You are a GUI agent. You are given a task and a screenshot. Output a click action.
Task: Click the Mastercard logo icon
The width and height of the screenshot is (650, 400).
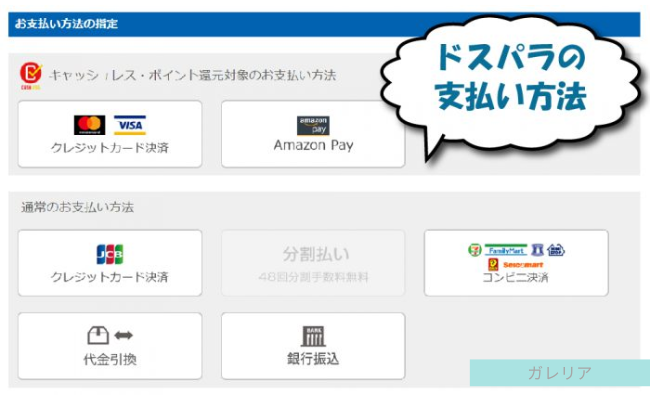click(90, 125)
